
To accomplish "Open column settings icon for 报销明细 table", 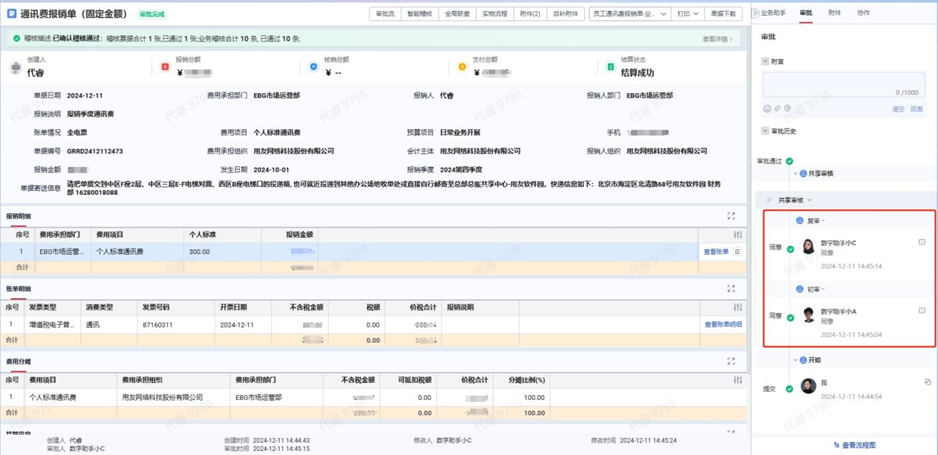I will click(738, 235).
